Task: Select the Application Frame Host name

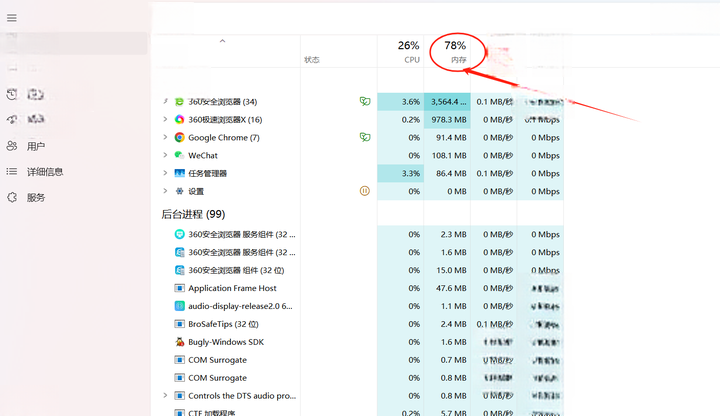Action: 232,288
